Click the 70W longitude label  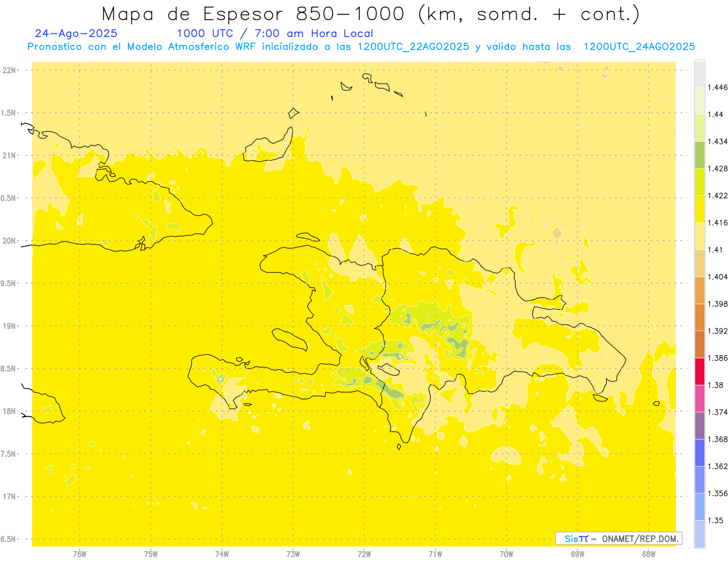pyautogui.click(x=507, y=554)
